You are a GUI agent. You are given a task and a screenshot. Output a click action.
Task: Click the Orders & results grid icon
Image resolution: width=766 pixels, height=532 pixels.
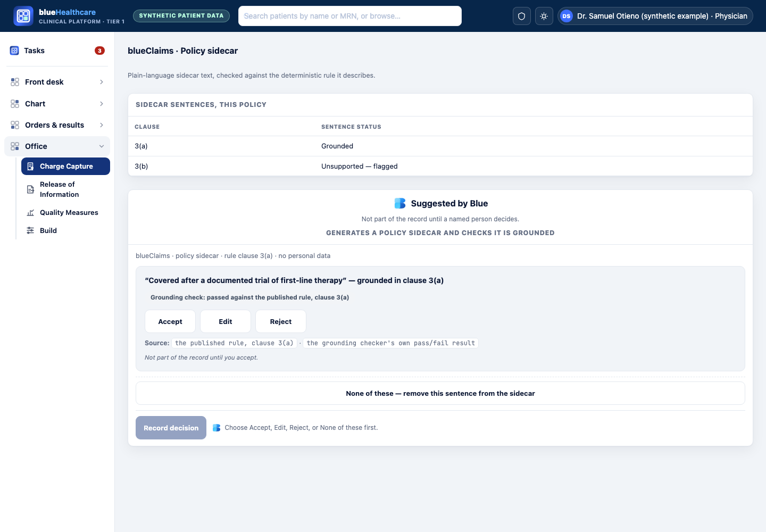15,125
